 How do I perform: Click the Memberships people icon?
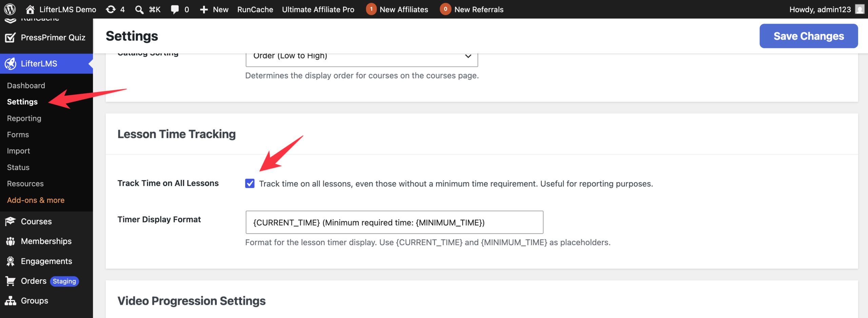coord(10,241)
